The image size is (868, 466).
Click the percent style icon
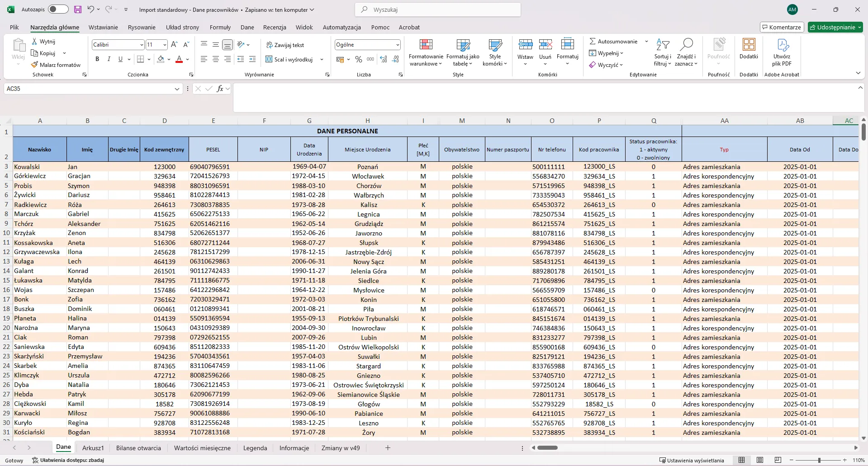click(x=359, y=59)
